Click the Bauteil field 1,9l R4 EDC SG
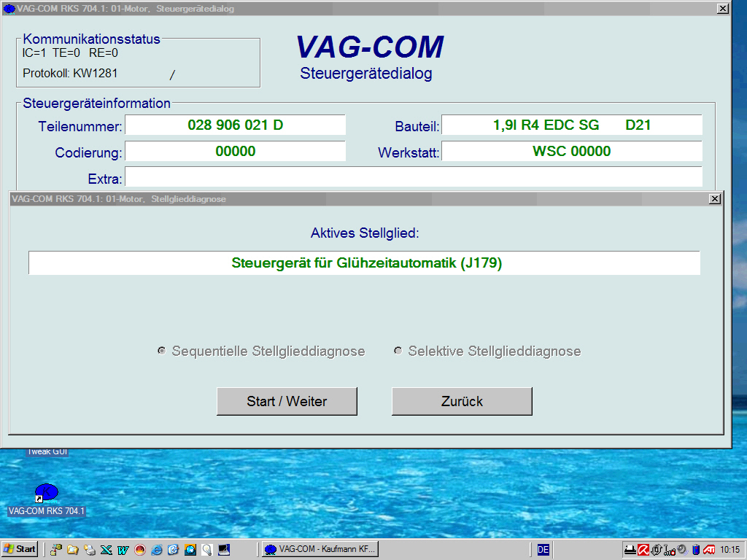 coord(572,125)
